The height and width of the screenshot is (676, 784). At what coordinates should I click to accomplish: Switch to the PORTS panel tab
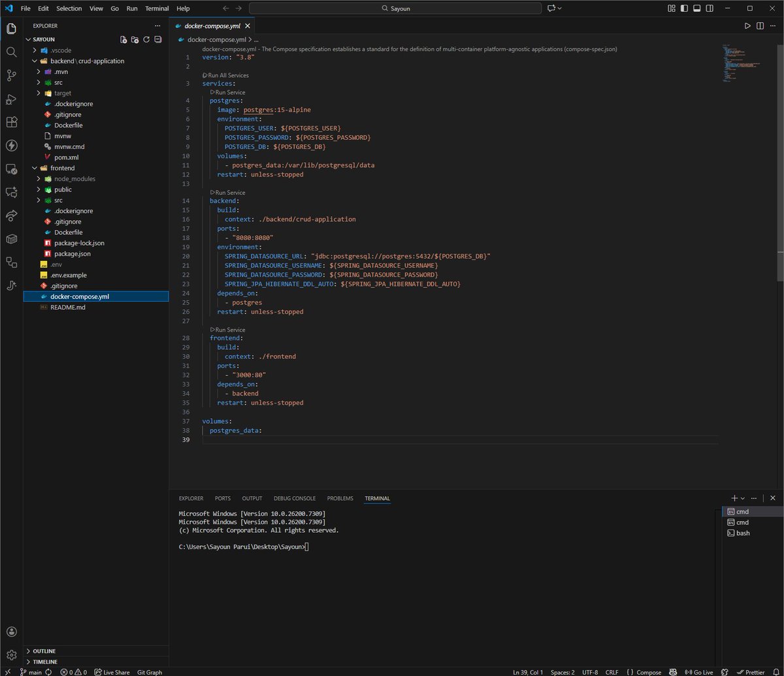223,498
